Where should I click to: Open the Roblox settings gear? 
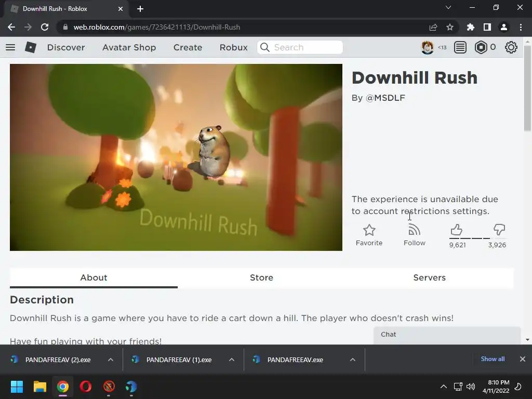(x=511, y=47)
